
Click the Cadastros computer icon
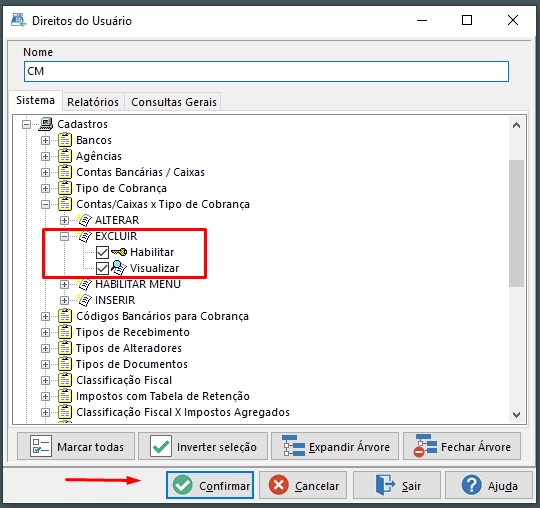click(46, 124)
